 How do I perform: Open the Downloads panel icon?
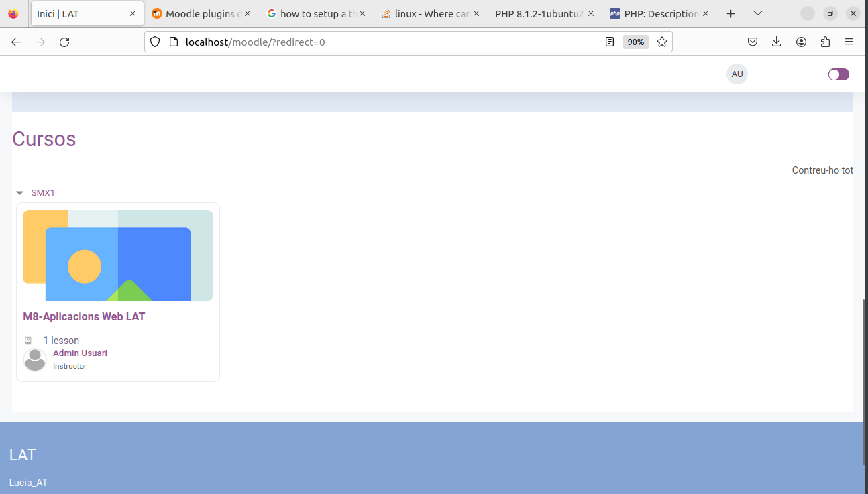tap(776, 42)
